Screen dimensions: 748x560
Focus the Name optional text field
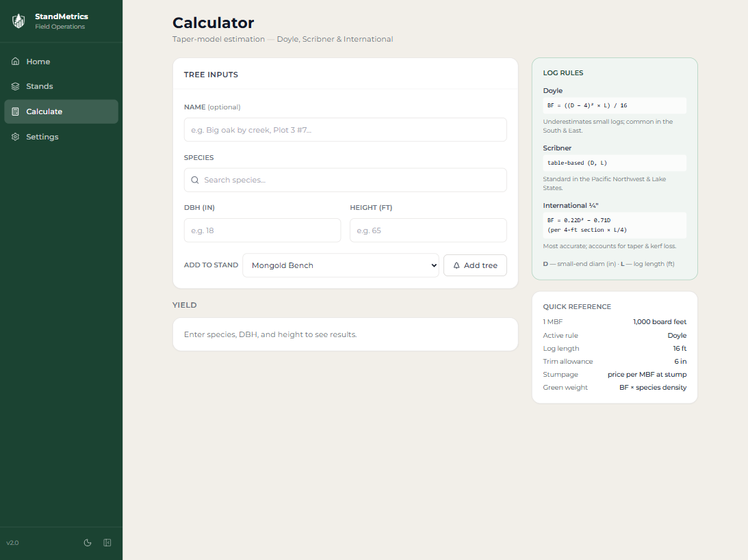(x=345, y=130)
